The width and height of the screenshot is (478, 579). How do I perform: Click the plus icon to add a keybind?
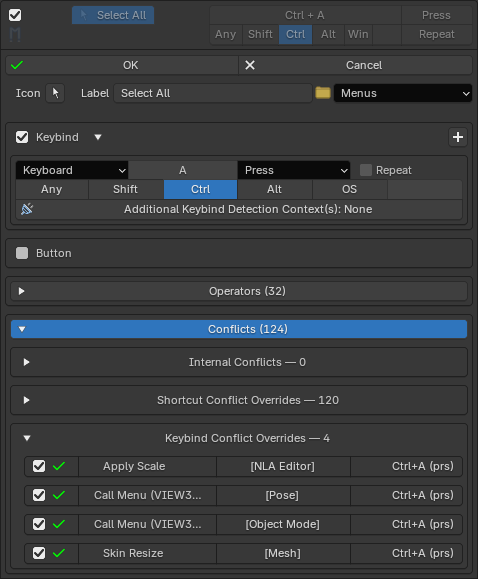(458, 137)
